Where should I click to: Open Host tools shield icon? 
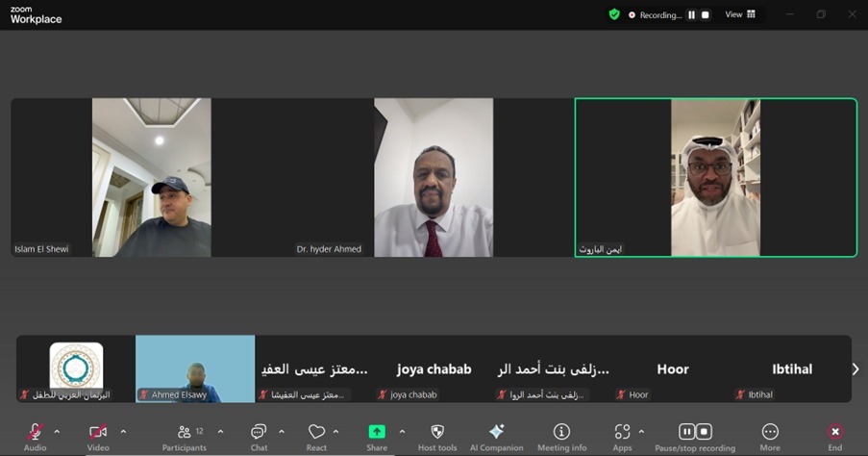click(x=437, y=434)
